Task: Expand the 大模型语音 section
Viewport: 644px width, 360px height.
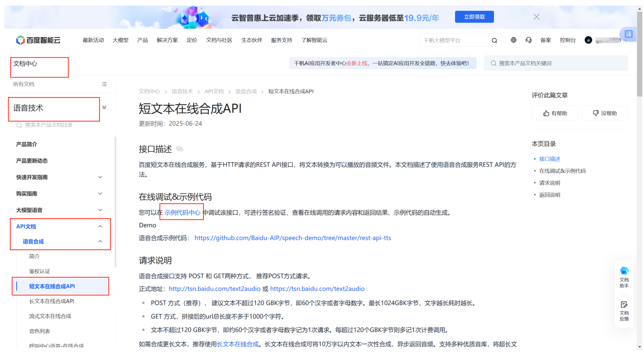Action: point(100,210)
